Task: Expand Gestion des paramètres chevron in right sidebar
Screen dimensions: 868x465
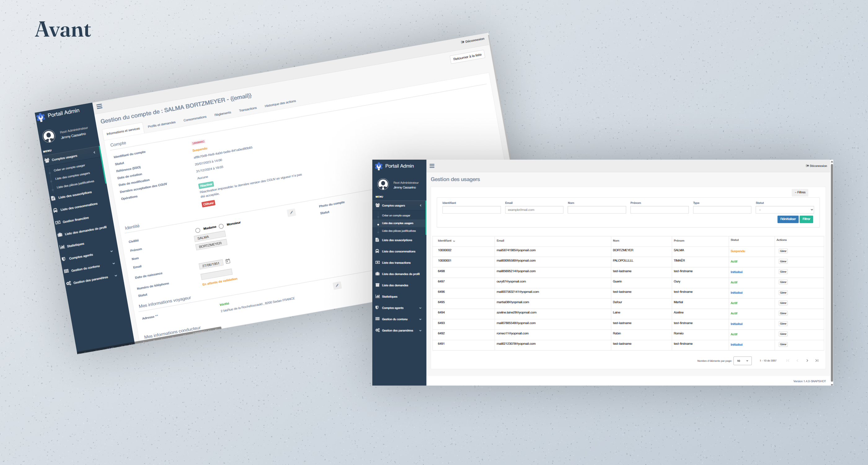Action: coord(420,330)
